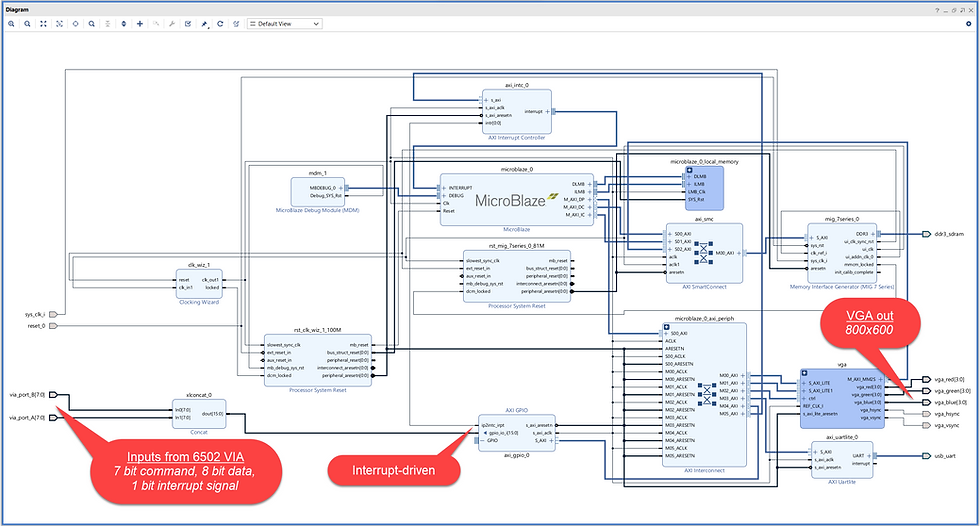The image size is (980, 526).
Task: Select the rst_clk_wiz_1_100M reset block
Action: (318, 360)
